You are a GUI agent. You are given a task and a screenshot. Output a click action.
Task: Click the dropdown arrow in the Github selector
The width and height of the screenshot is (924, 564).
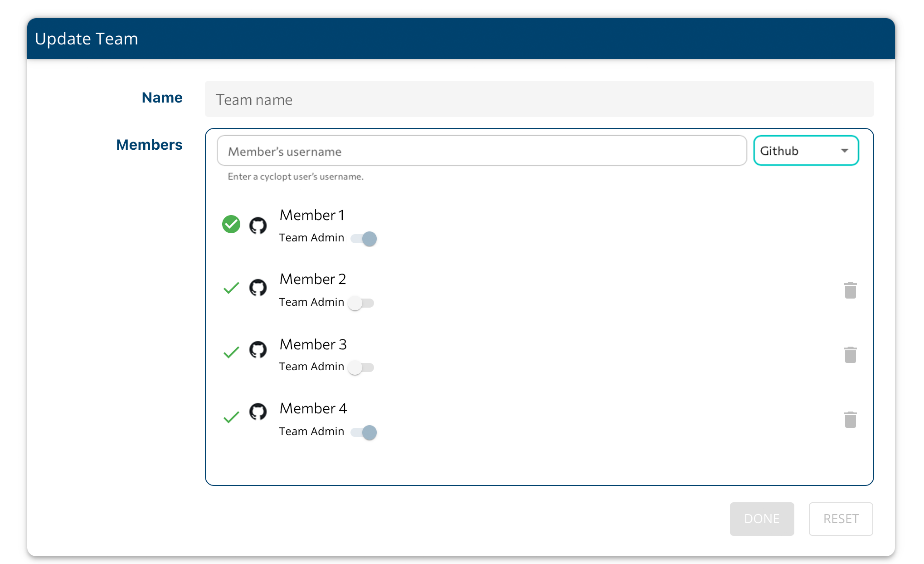tap(844, 151)
